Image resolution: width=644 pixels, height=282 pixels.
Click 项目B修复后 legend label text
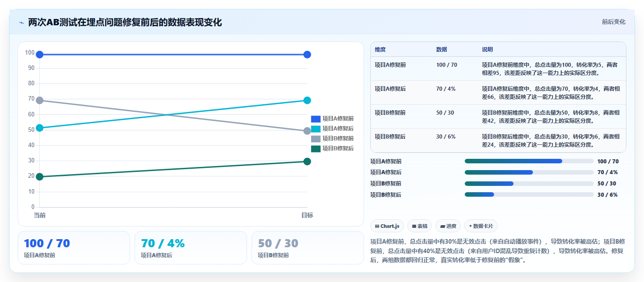(338, 148)
